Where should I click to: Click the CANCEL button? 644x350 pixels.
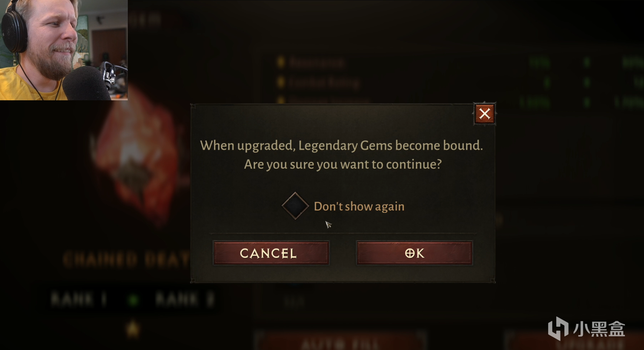click(271, 253)
